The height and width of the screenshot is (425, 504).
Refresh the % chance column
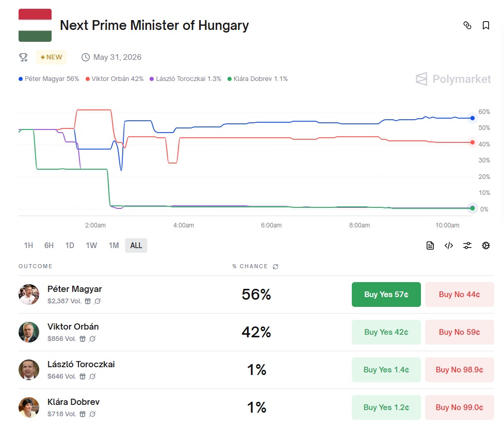275,267
